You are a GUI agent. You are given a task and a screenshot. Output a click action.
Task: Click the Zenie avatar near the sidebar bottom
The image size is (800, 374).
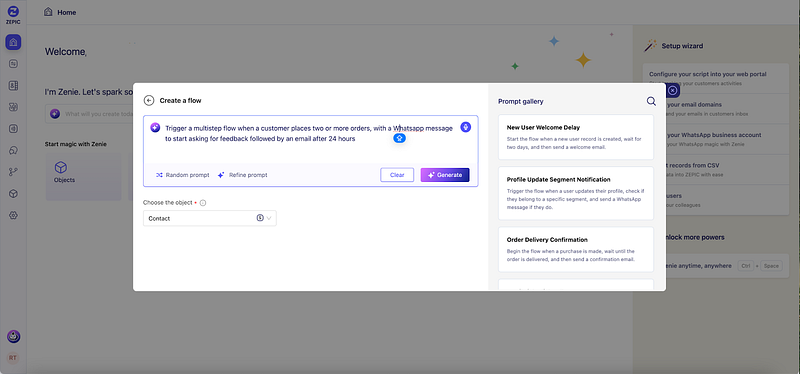pyautogui.click(x=13, y=336)
